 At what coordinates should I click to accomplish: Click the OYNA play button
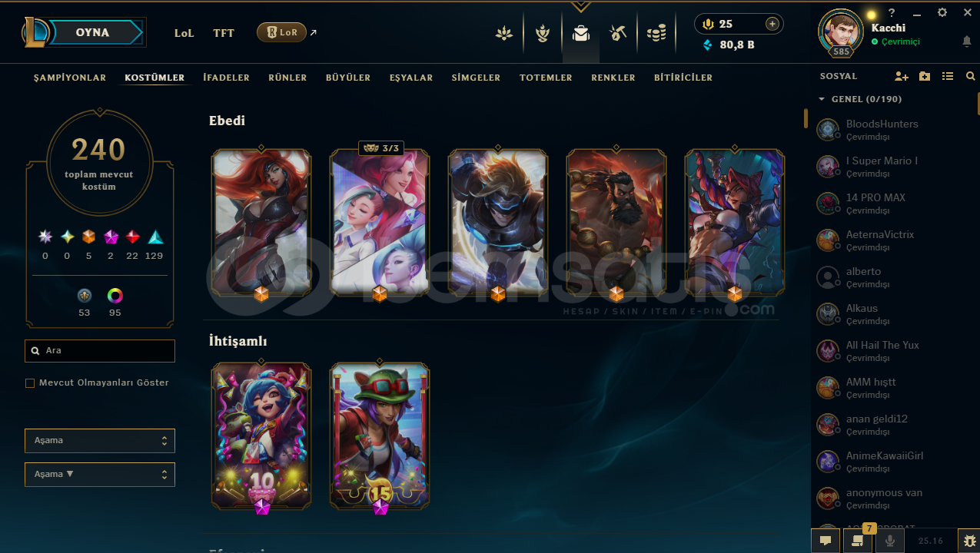pos(92,32)
